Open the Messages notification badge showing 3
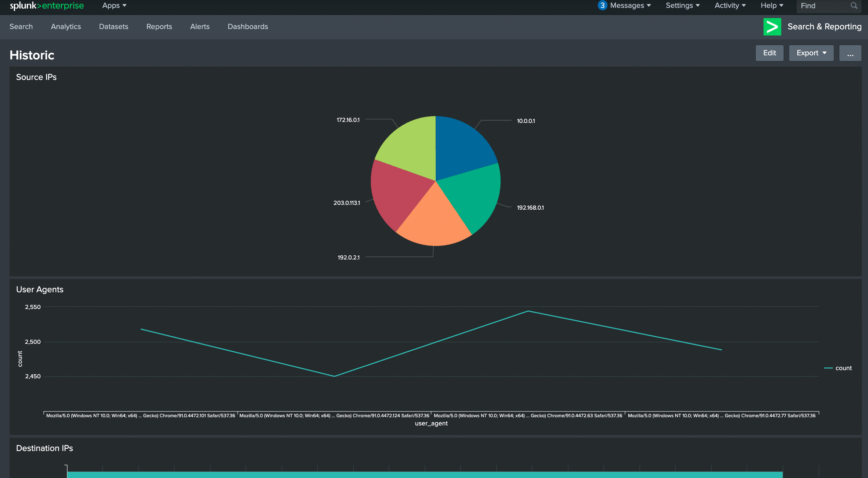The width and height of the screenshot is (868, 478). coord(602,5)
